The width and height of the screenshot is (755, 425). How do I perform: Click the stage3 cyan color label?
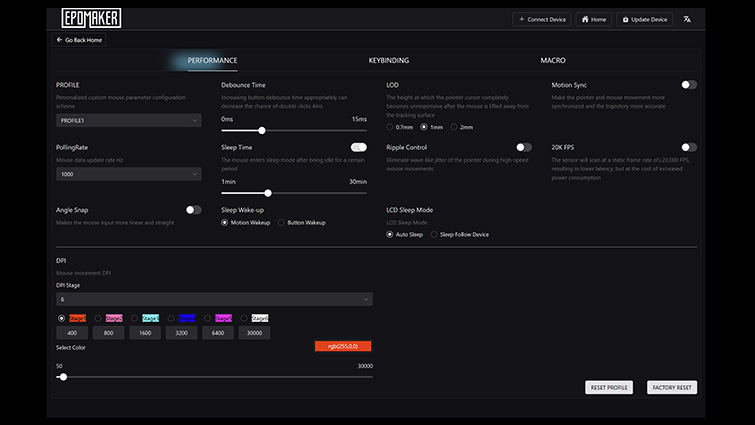[x=150, y=318]
